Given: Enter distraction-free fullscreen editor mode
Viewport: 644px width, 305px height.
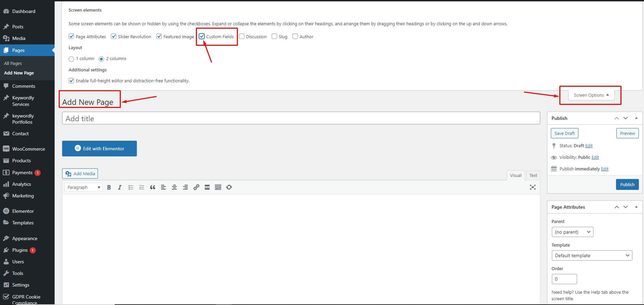Looking at the screenshot, I should click(x=532, y=187).
